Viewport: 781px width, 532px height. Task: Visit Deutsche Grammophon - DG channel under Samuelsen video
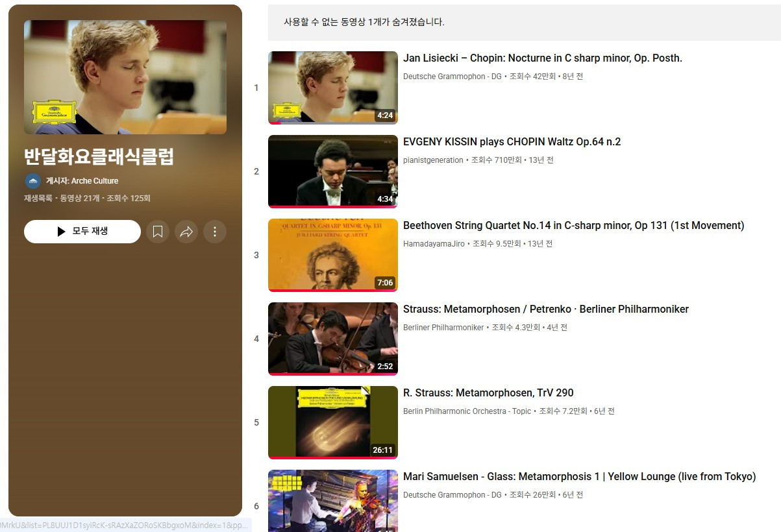click(452, 495)
